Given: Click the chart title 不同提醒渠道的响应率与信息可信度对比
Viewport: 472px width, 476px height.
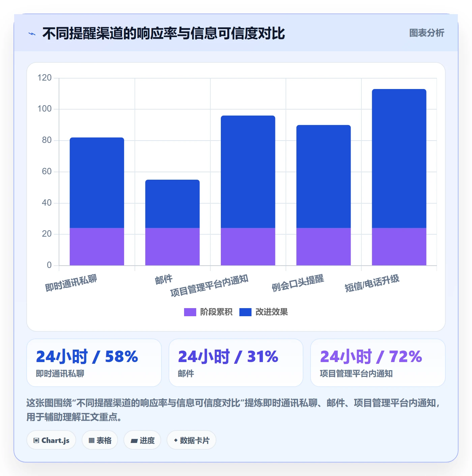Looking at the screenshot, I should [164, 33].
